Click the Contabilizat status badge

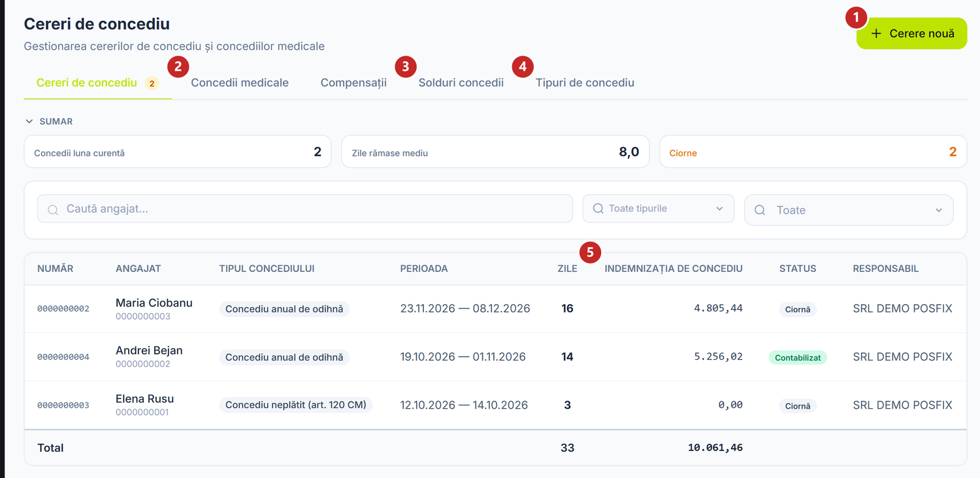coord(798,358)
